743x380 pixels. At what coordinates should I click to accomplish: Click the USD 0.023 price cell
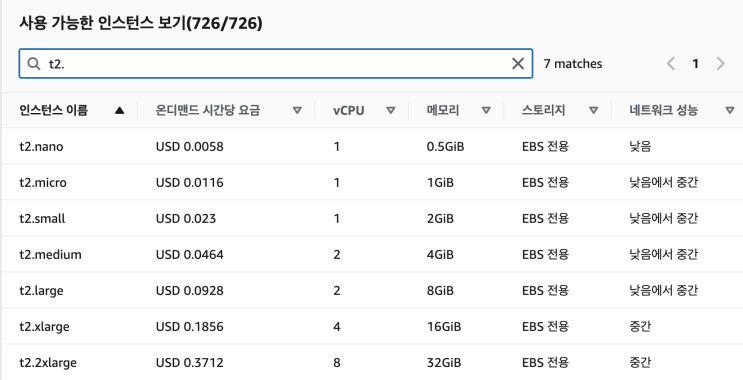[186, 218]
